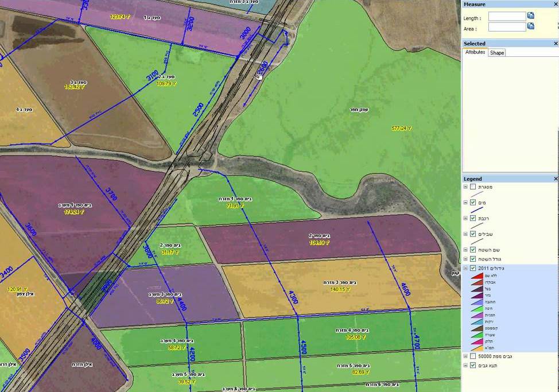Click the purple גזר crop swatch
Viewport: 559px width, 392px height.
pyautogui.click(x=477, y=296)
